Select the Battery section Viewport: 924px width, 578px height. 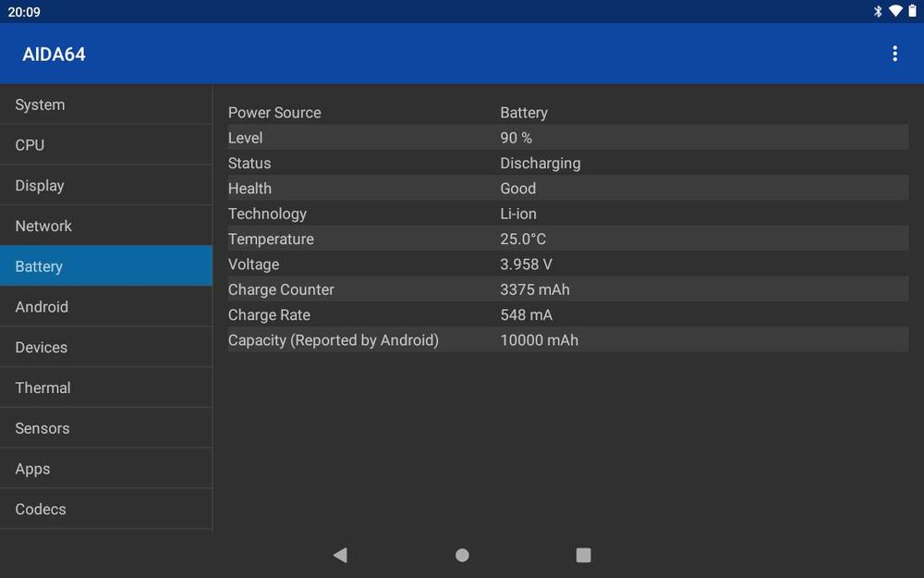click(x=106, y=266)
